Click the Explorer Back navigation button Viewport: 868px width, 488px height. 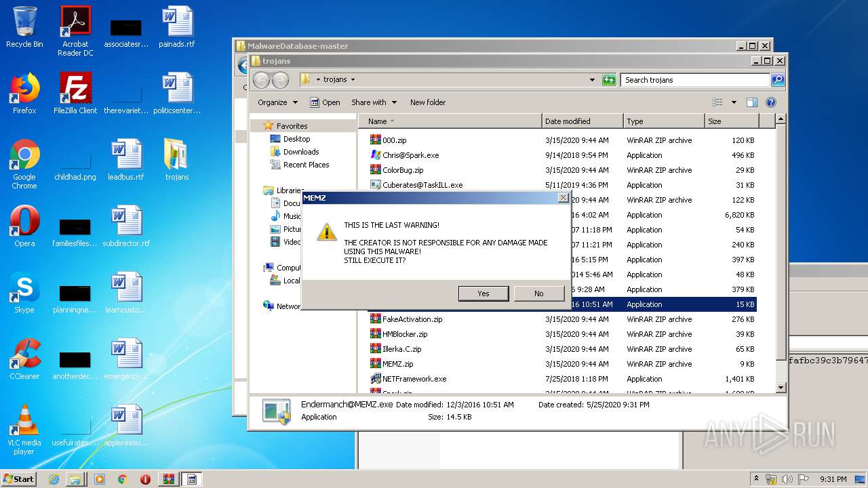(261, 80)
